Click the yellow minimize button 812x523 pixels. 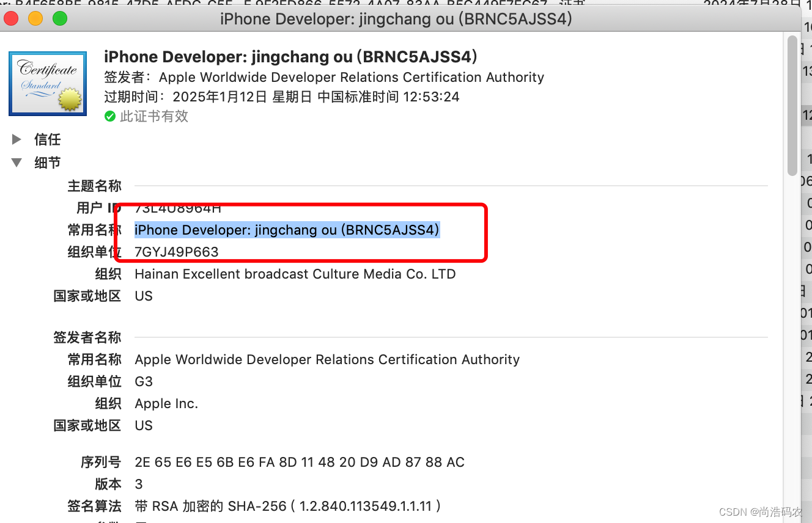[x=35, y=18]
